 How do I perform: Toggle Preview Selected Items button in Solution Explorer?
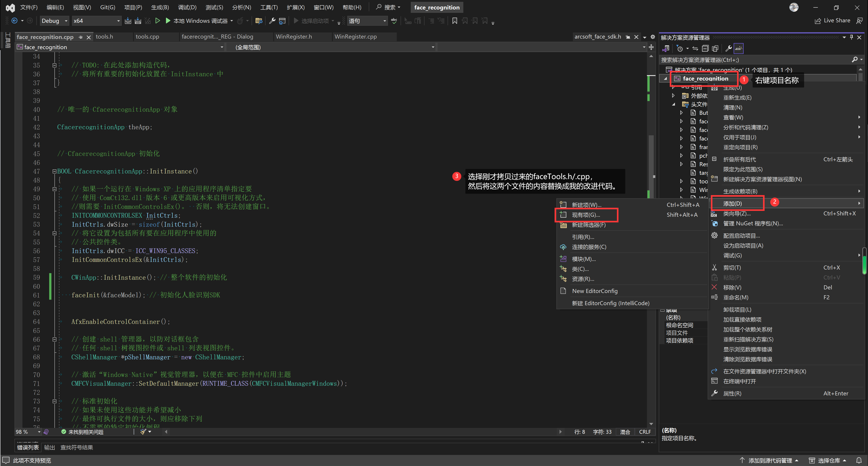click(739, 48)
